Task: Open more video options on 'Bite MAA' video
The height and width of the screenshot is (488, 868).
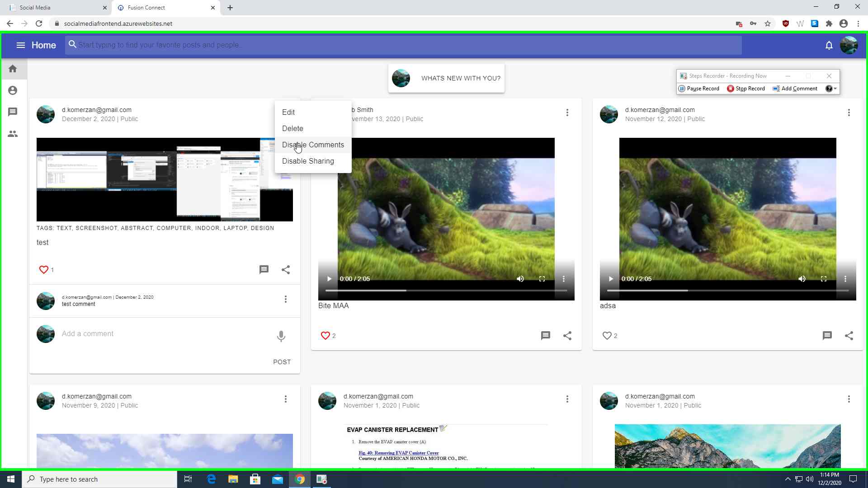Action: coord(564,279)
